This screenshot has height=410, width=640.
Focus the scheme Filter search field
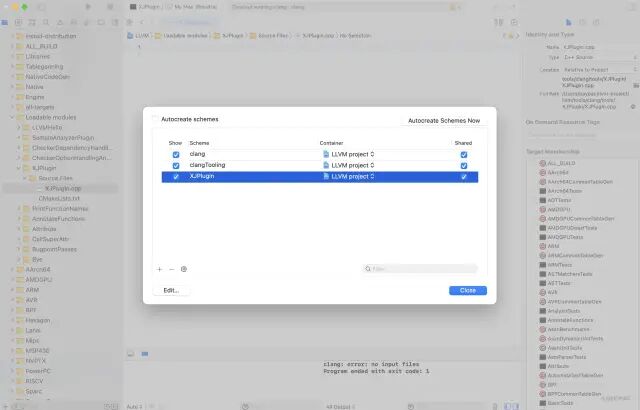coord(420,269)
